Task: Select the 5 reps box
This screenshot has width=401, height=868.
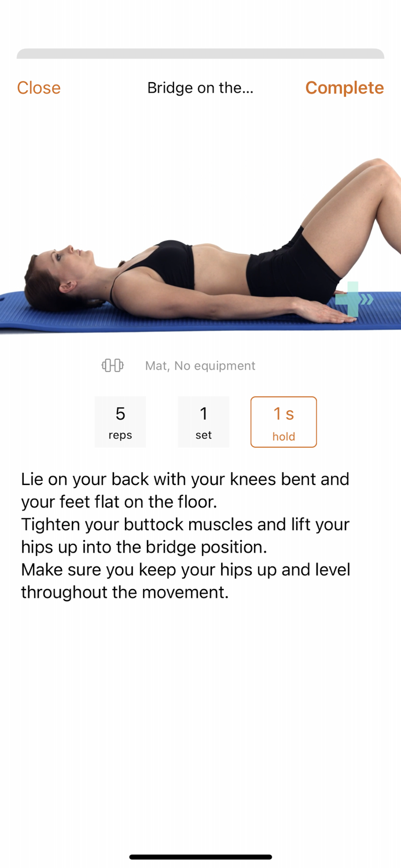Action: pos(120,422)
